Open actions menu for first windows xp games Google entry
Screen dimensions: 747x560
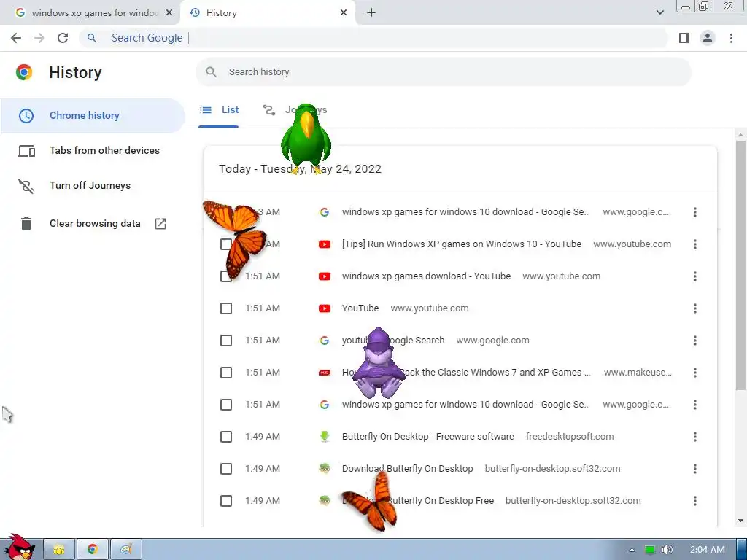click(695, 212)
